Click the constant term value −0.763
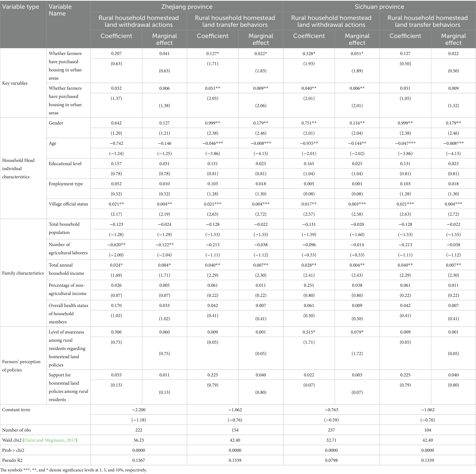The width and height of the screenshot is (476, 474). pos(331,410)
